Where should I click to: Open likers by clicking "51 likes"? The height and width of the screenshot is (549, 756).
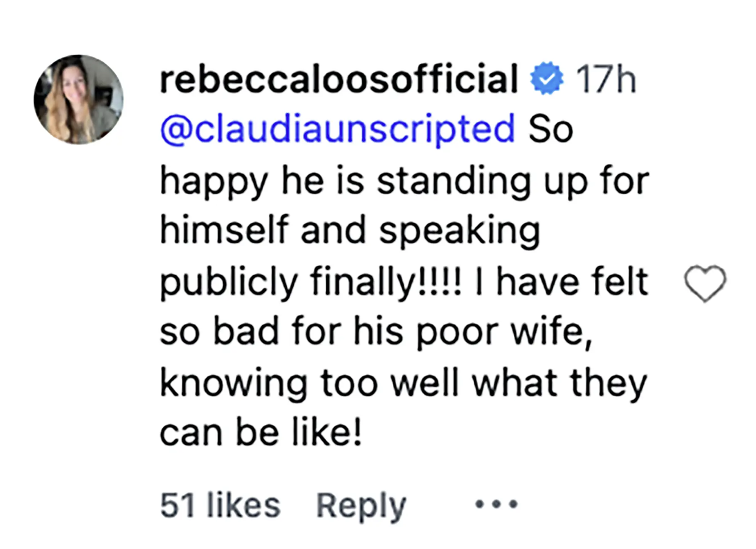click(x=220, y=505)
